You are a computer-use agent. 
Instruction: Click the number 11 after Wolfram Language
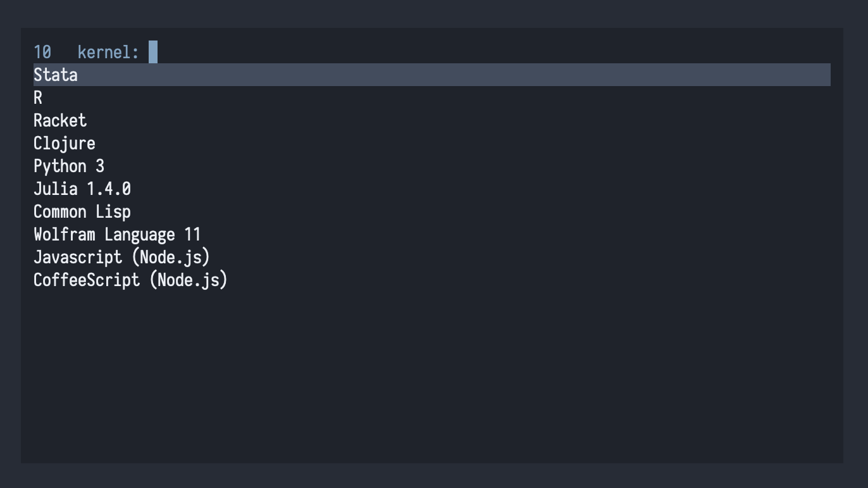192,234
